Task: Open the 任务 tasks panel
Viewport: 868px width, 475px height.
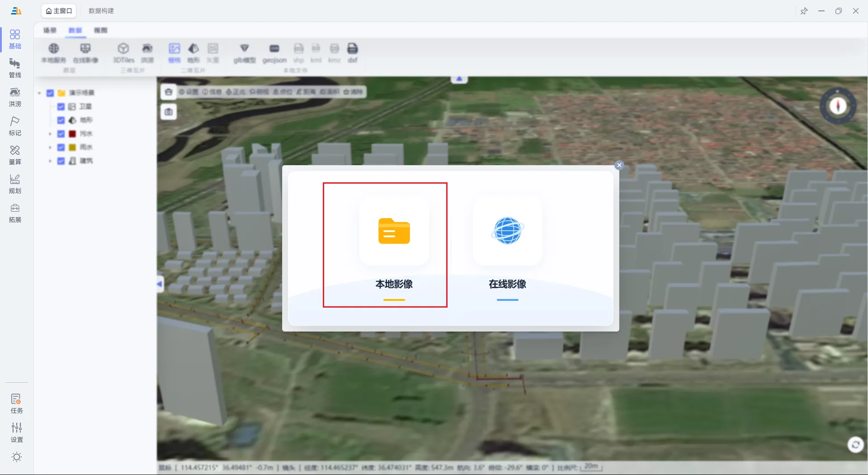Action: coord(17,404)
